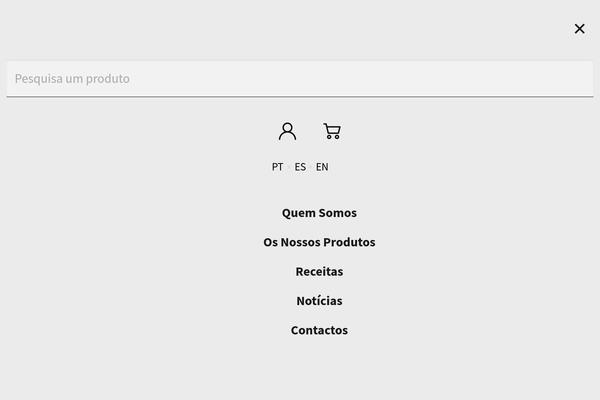
Task: Go to Os Nossos Produtos
Action: click(x=319, y=242)
